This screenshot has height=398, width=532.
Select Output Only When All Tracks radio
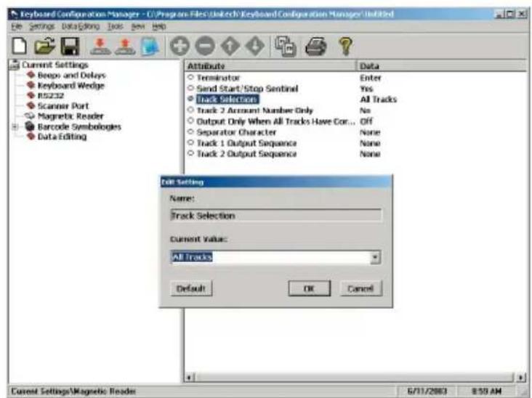pos(190,121)
